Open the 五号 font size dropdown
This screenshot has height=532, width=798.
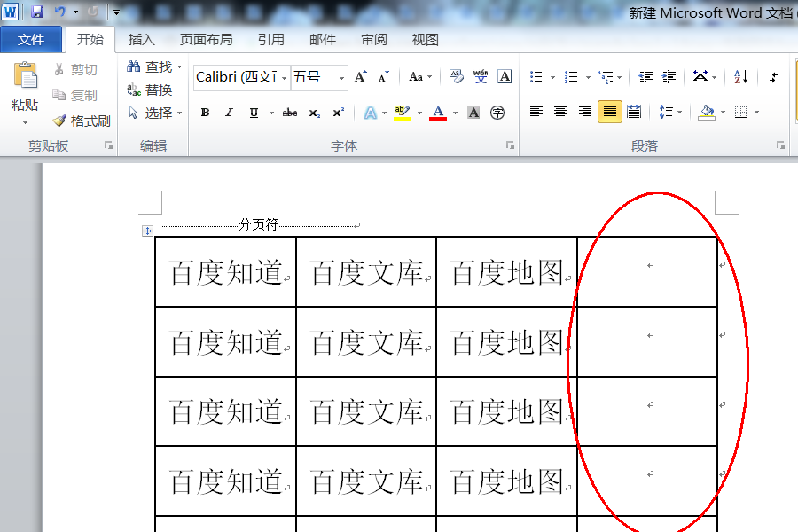click(x=341, y=78)
